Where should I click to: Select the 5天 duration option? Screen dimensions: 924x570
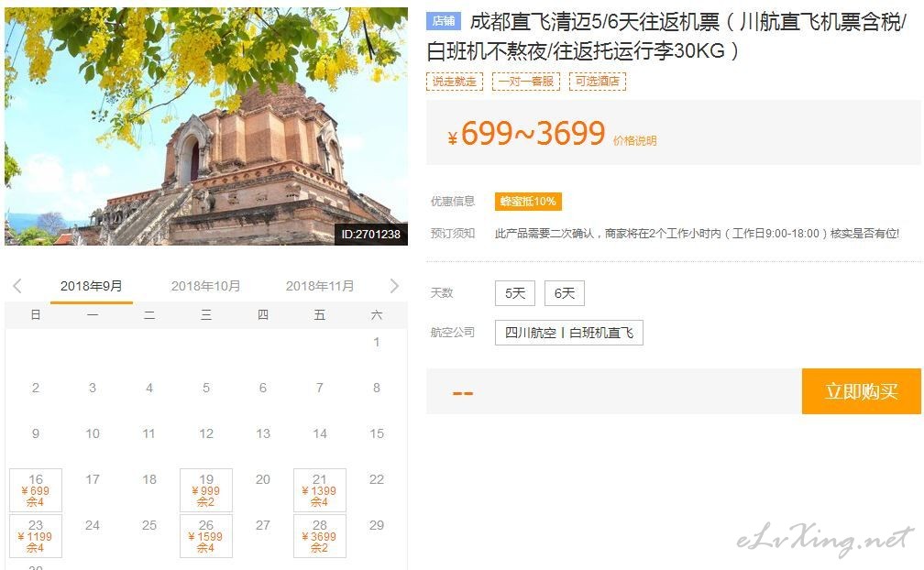click(515, 293)
